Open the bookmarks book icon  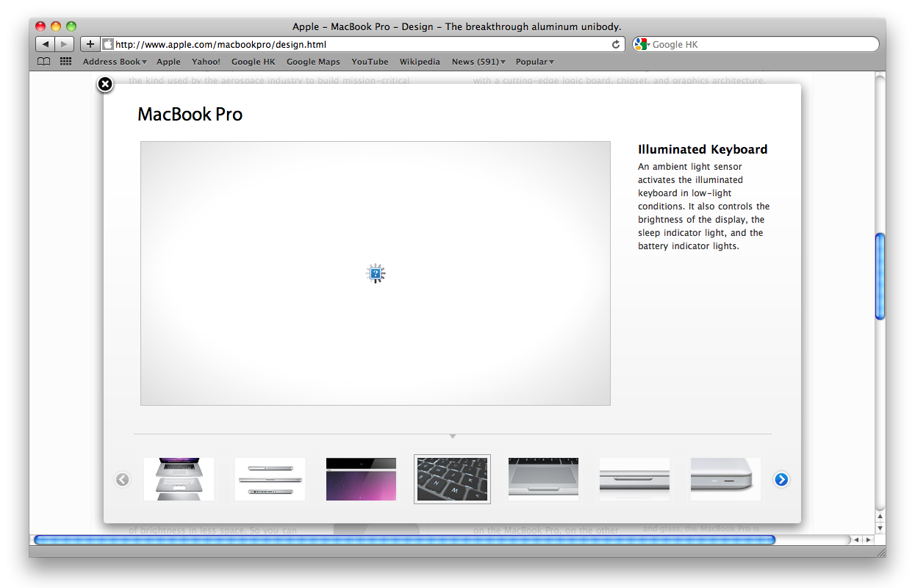click(x=44, y=62)
